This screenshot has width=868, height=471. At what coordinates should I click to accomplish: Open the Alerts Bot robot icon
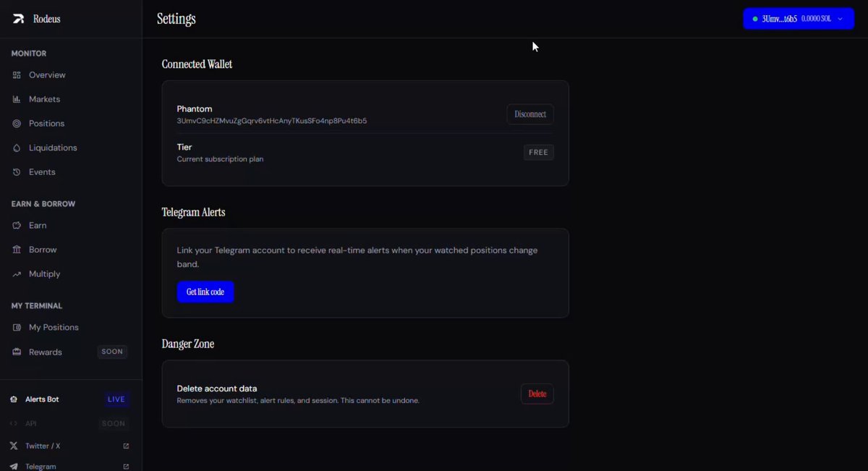point(14,399)
